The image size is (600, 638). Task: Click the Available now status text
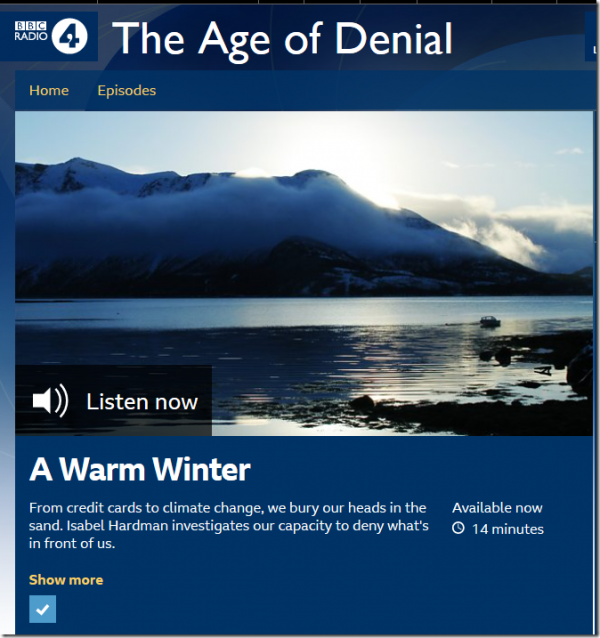pos(497,508)
